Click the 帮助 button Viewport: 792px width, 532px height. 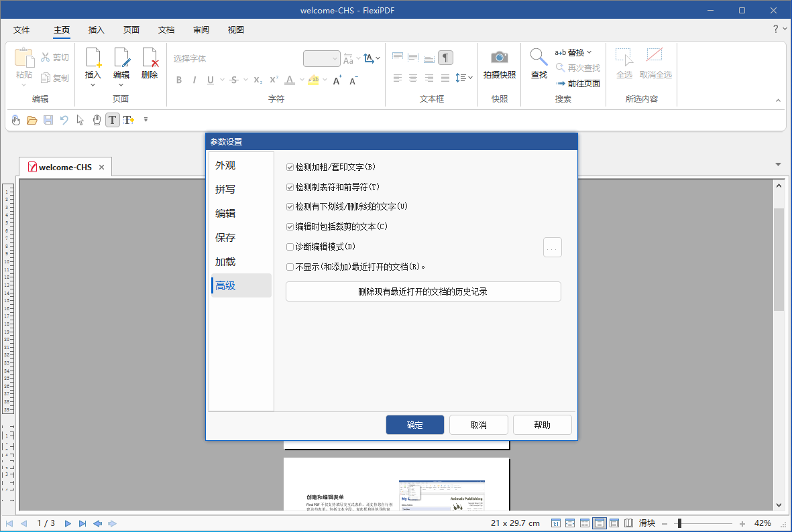pyautogui.click(x=542, y=425)
